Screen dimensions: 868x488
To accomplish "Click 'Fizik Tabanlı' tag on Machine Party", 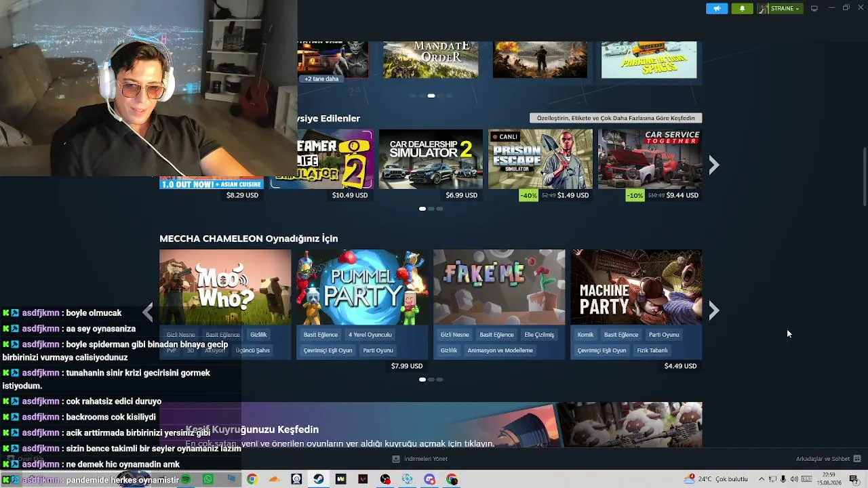I will 652,350.
